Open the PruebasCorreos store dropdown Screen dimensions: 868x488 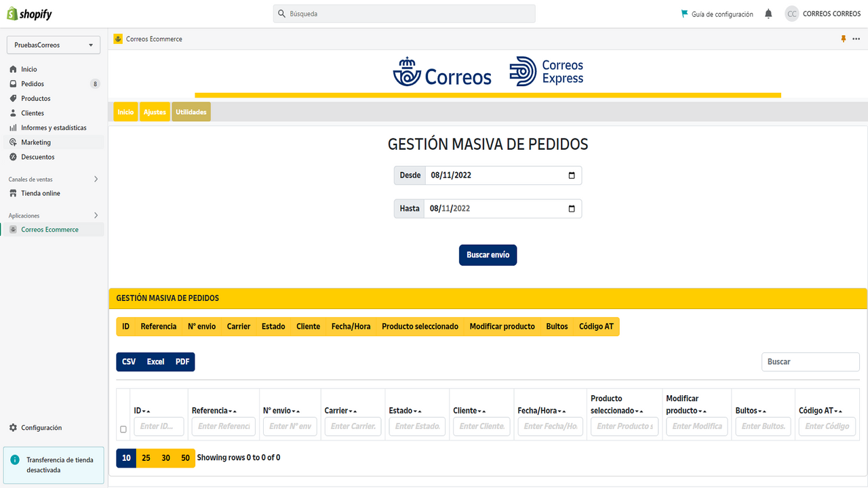[x=54, y=45]
